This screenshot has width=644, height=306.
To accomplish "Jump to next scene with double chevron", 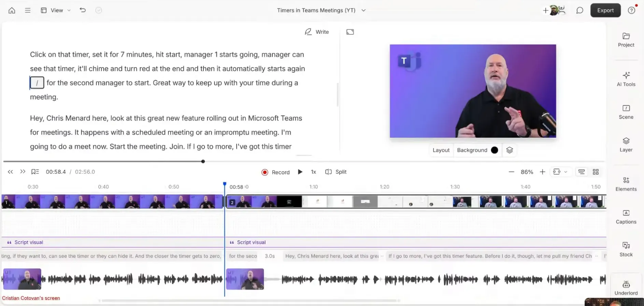I will click(23, 172).
